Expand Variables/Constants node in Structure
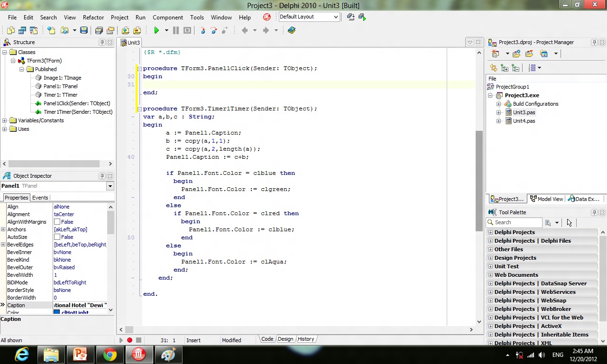This screenshot has width=607, height=364. pos(5,120)
